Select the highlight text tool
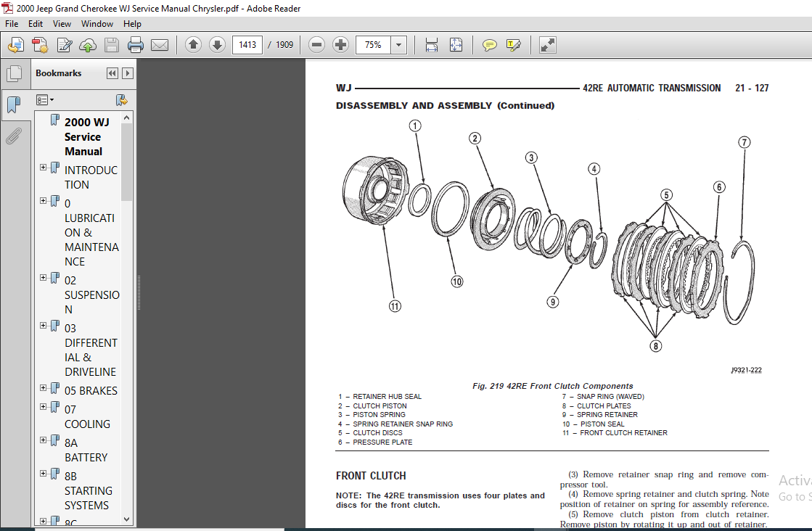Viewport: 812px width, 531px height. click(513, 45)
